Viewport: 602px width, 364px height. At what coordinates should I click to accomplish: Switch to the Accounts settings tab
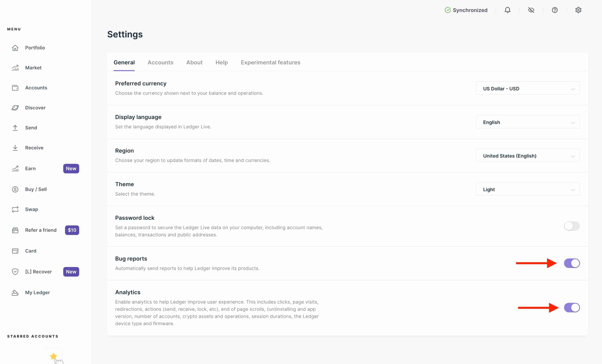click(x=160, y=62)
